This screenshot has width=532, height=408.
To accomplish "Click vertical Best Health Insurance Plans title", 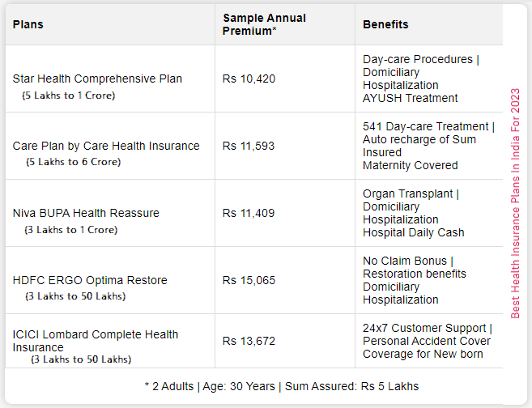I will click(515, 203).
